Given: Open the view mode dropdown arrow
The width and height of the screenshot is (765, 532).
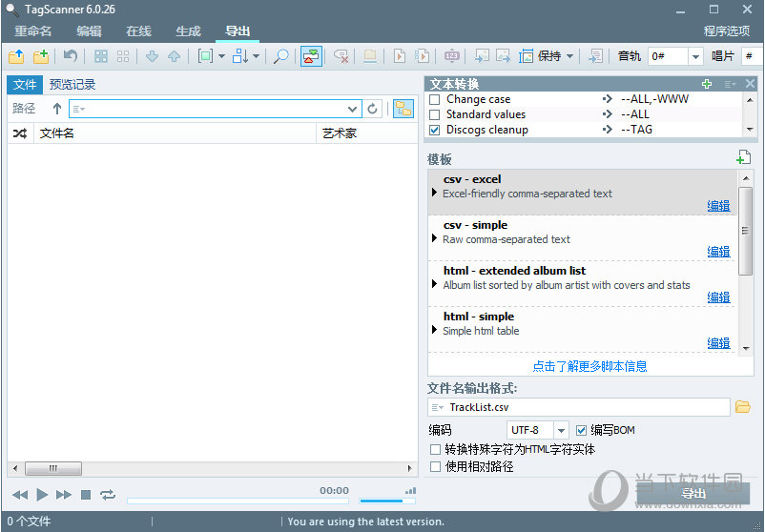Looking at the screenshot, I should click(x=221, y=56).
